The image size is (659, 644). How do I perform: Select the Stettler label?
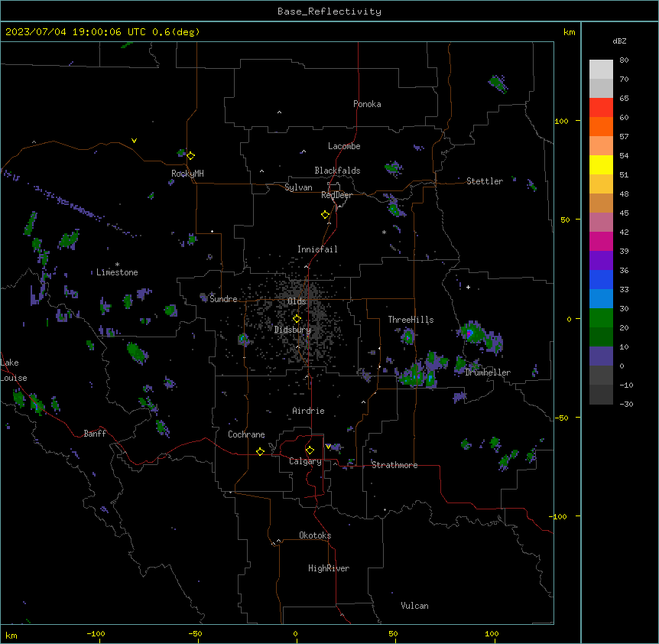click(x=485, y=181)
